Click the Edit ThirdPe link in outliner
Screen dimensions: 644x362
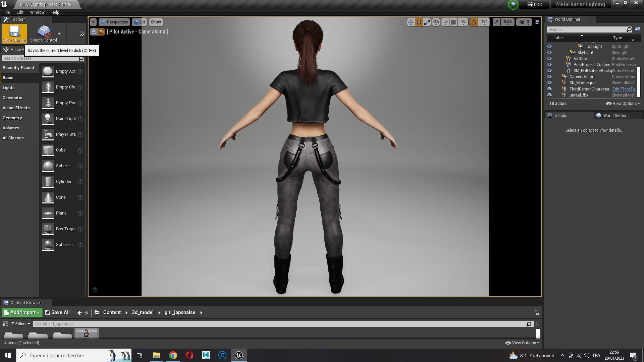pos(624,89)
